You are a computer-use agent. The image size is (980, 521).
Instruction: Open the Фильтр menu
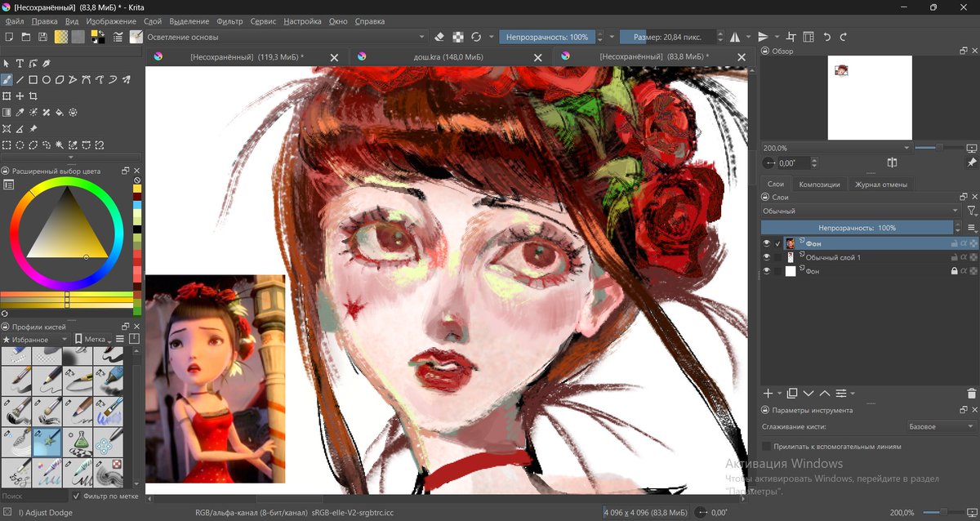pyautogui.click(x=230, y=21)
